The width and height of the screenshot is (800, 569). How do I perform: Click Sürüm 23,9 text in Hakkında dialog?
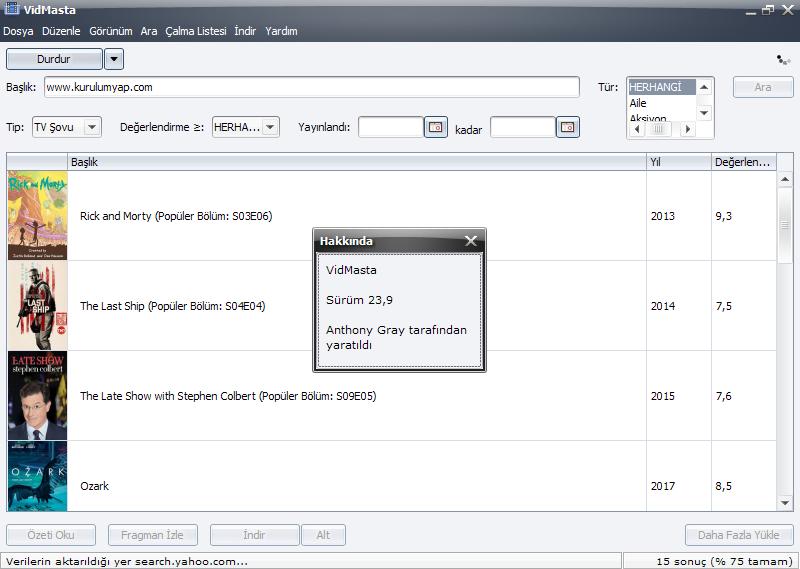pyautogui.click(x=359, y=300)
